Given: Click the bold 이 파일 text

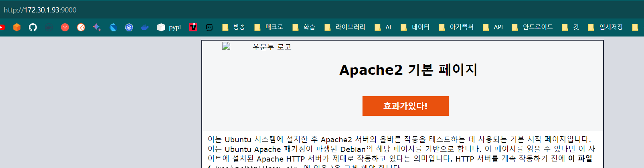Looking at the screenshot, I should (x=580, y=159).
